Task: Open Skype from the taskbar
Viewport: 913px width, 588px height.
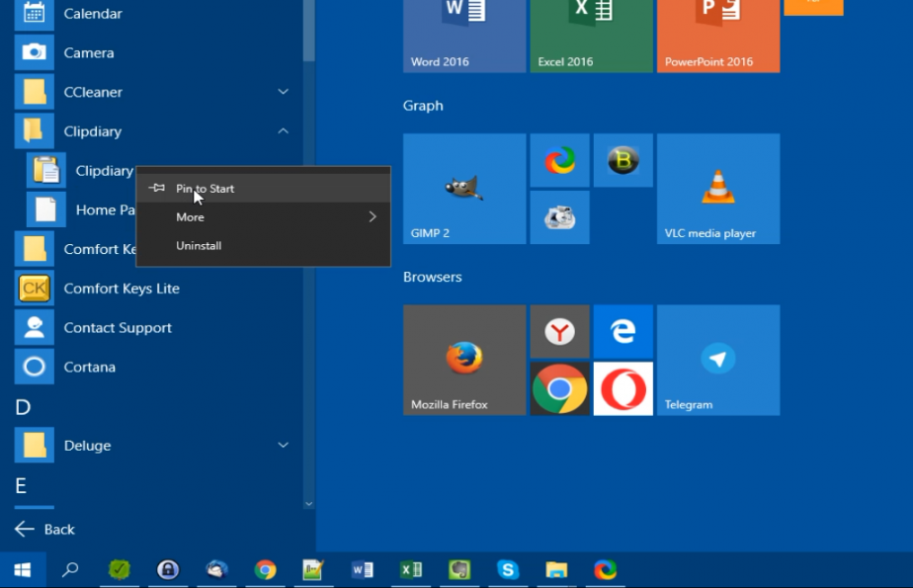Action: tap(508, 570)
